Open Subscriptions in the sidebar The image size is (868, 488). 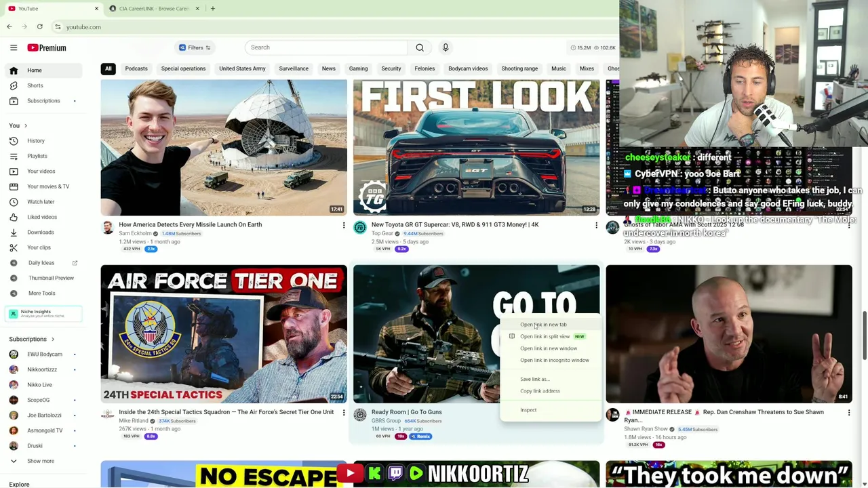coord(43,101)
